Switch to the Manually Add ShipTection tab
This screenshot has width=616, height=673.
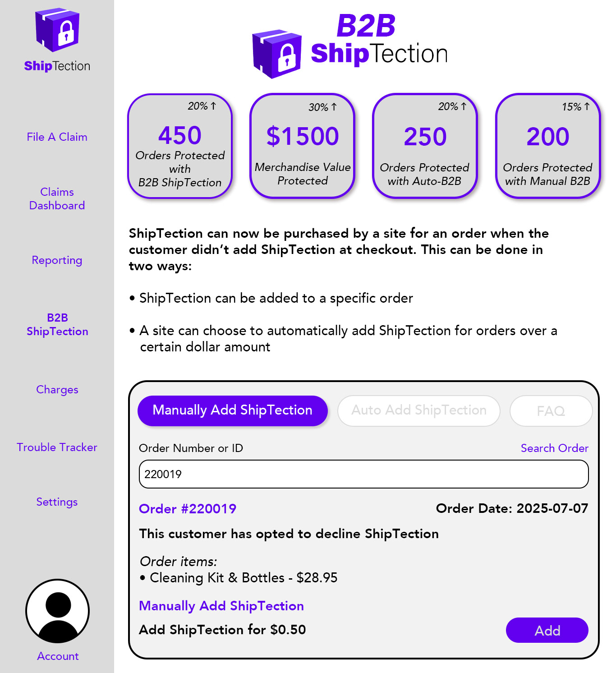coord(232,410)
